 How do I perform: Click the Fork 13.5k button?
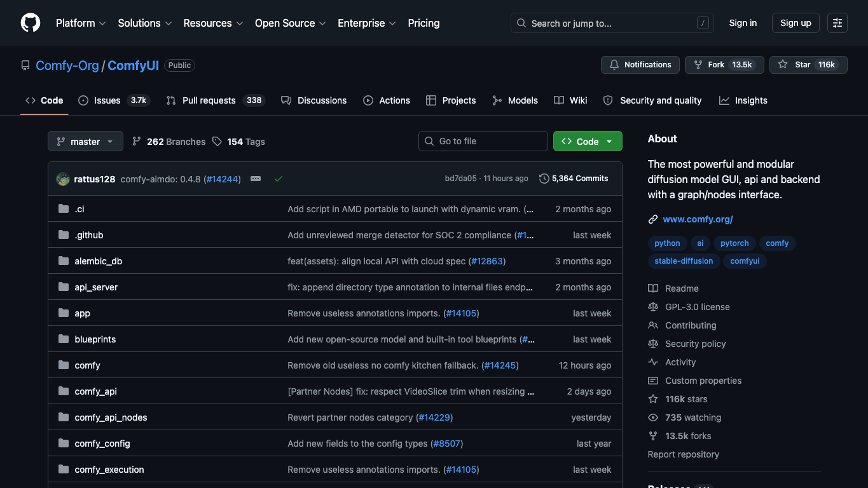coord(724,65)
